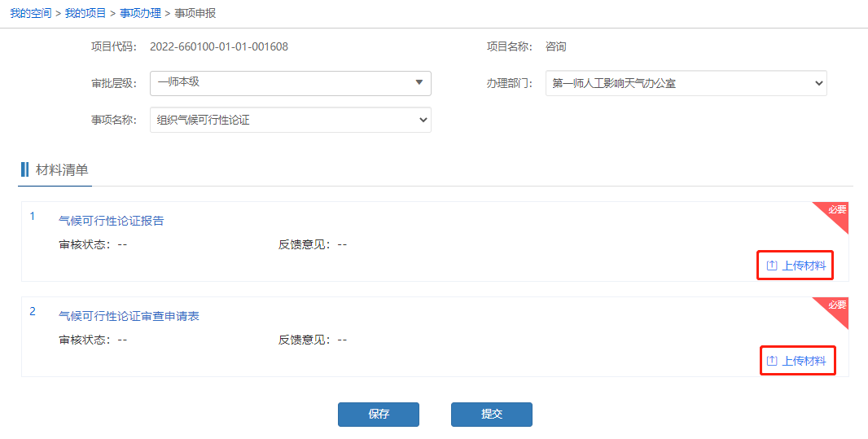The image size is (868, 439).
Task: Click material list item number 1
Action: pos(33,216)
